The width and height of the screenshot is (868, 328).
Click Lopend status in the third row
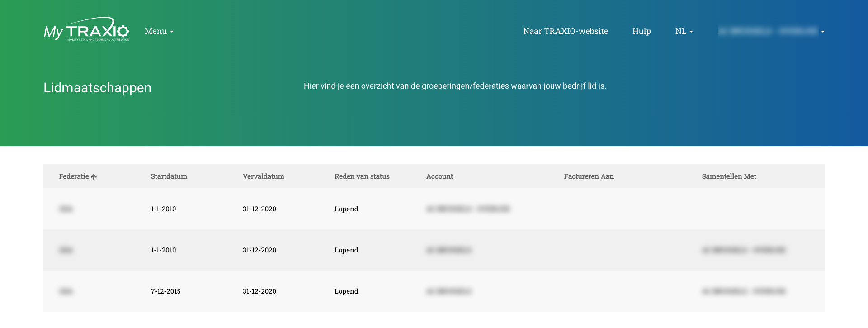[346, 291]
